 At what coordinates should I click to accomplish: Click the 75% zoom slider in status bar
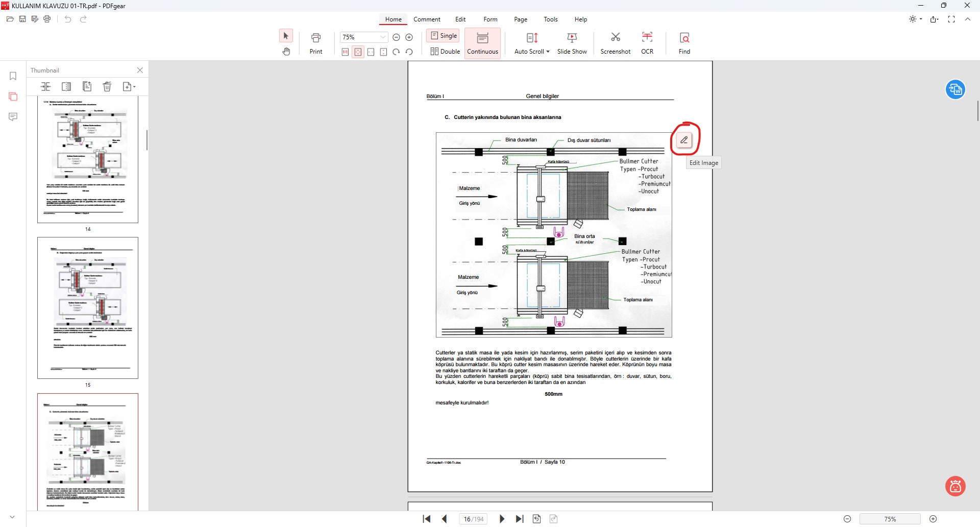(x=890, y=519)
